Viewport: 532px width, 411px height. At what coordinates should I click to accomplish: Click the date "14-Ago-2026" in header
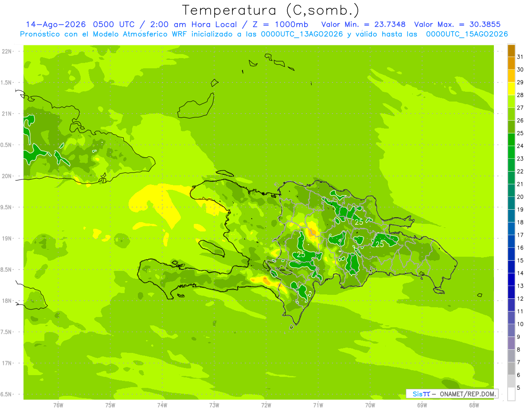tap(56, 24)
